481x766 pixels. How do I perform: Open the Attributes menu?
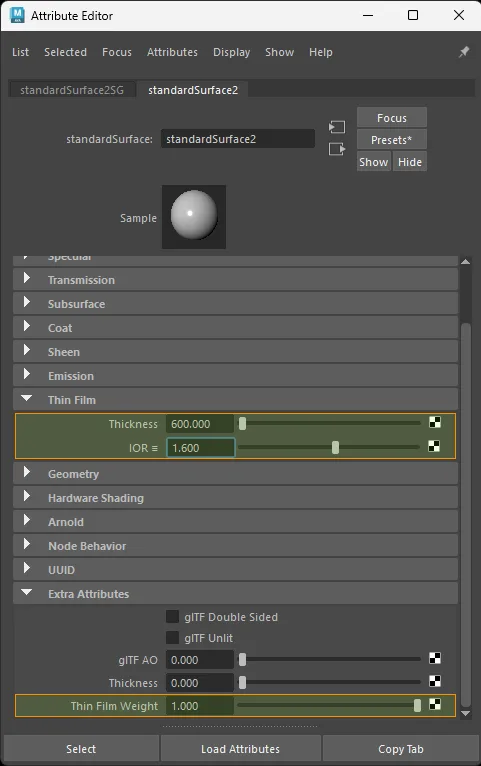click(172, 52)
